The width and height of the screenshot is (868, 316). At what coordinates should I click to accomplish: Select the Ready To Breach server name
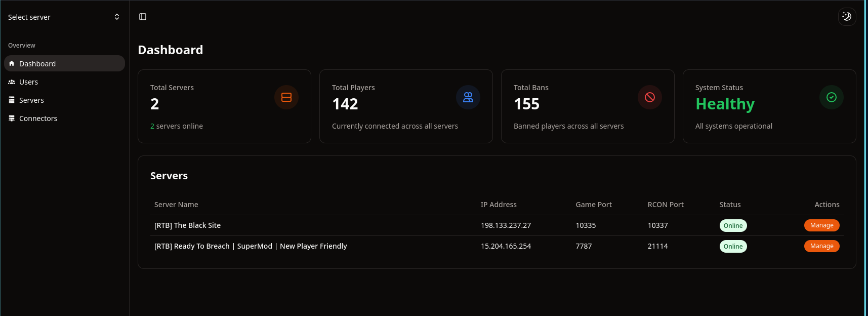[251, 246]
